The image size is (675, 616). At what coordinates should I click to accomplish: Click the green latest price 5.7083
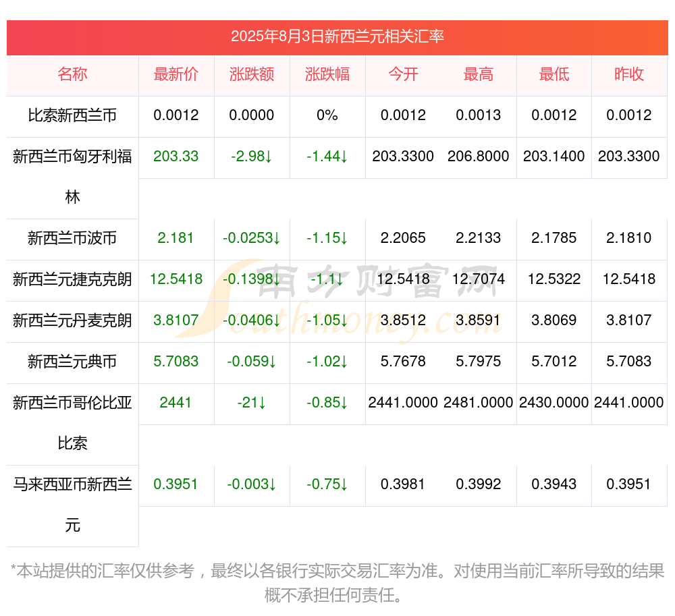coord(176,362)
